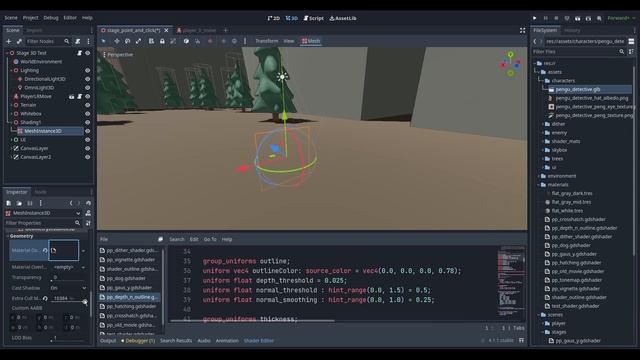Add a new node with plus icon
This screenshot has width=640, height=360.
[x=9, y=41]
